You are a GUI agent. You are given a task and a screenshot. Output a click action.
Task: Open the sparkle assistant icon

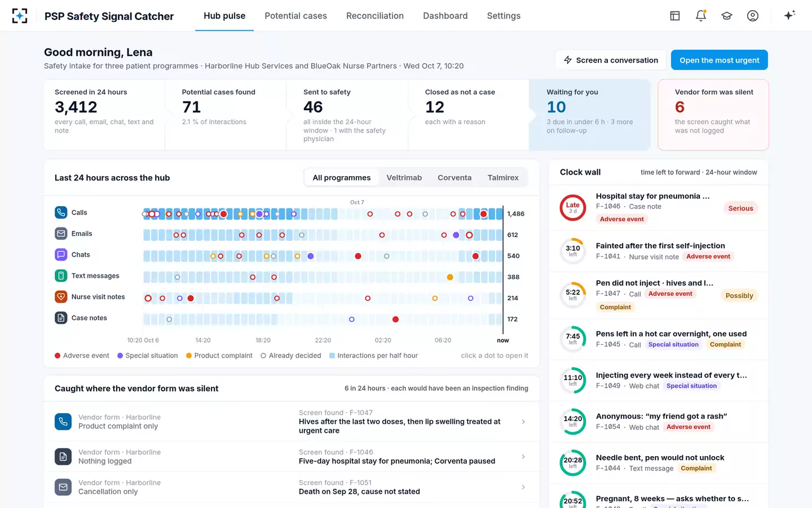pos(789,15)
